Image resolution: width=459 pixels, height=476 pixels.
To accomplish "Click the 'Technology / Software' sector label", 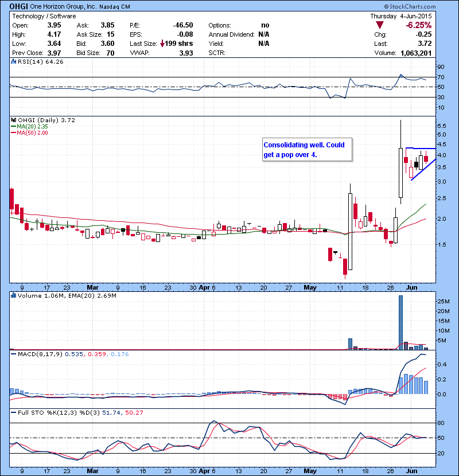I will (44, 16).
